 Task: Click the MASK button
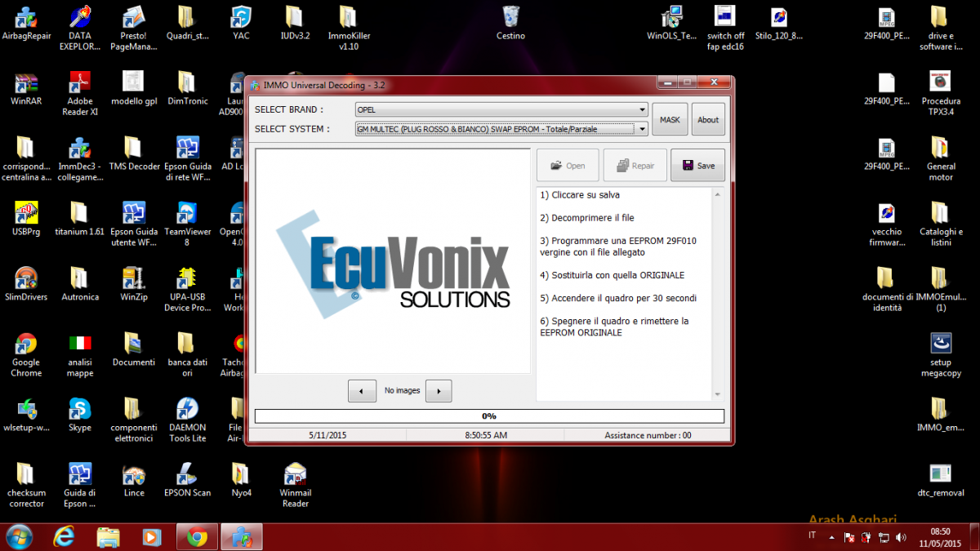click(x=670, y=119)
